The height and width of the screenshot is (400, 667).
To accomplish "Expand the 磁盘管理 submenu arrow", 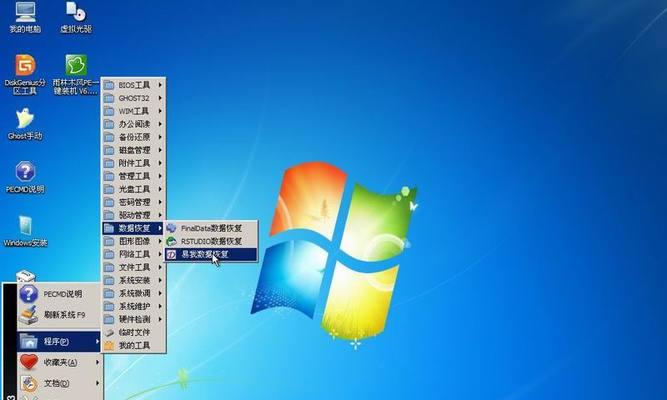I will (x=160, y=150).
